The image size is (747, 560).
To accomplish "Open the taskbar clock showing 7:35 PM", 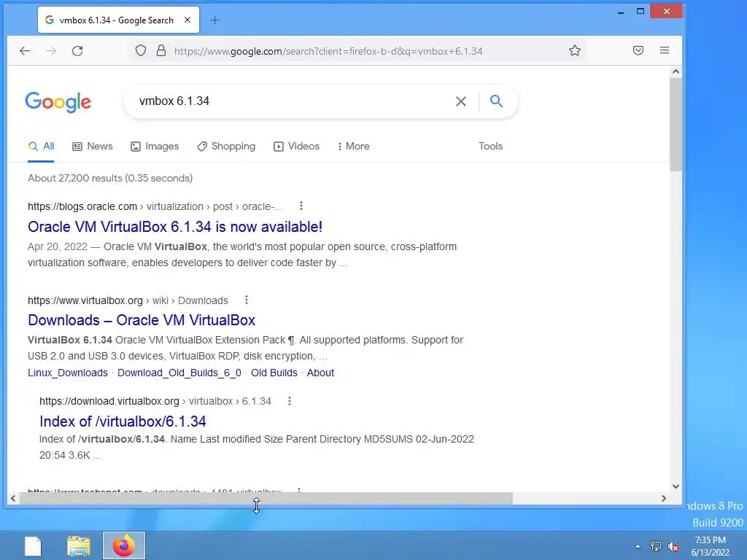I will (711, 546).
